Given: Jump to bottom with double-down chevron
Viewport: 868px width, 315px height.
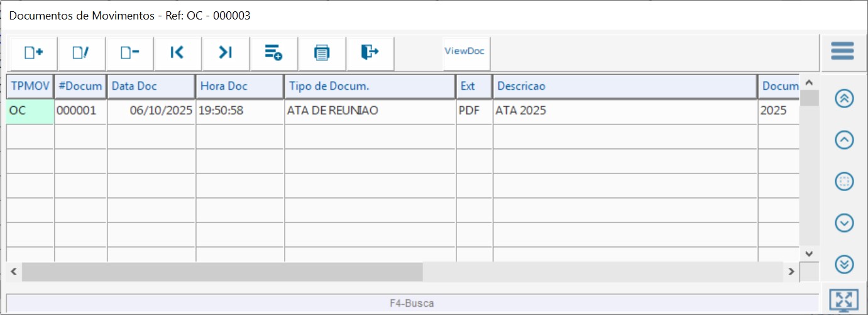Looking at the screenshot, I should (x=844, y=264).
